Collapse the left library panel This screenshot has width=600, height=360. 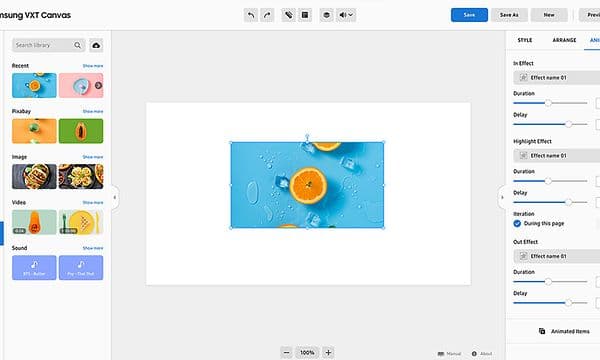pos(115,197)
